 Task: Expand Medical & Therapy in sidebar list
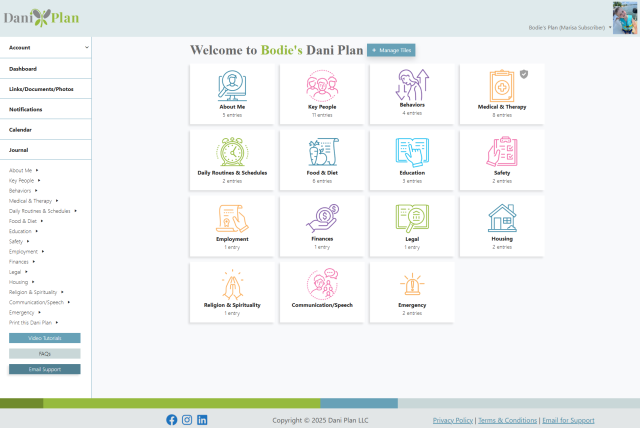click(x=57, y=201)
